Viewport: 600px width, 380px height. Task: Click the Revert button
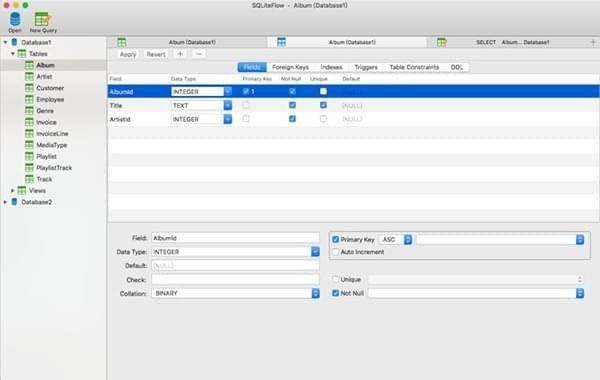pos(156,54)
